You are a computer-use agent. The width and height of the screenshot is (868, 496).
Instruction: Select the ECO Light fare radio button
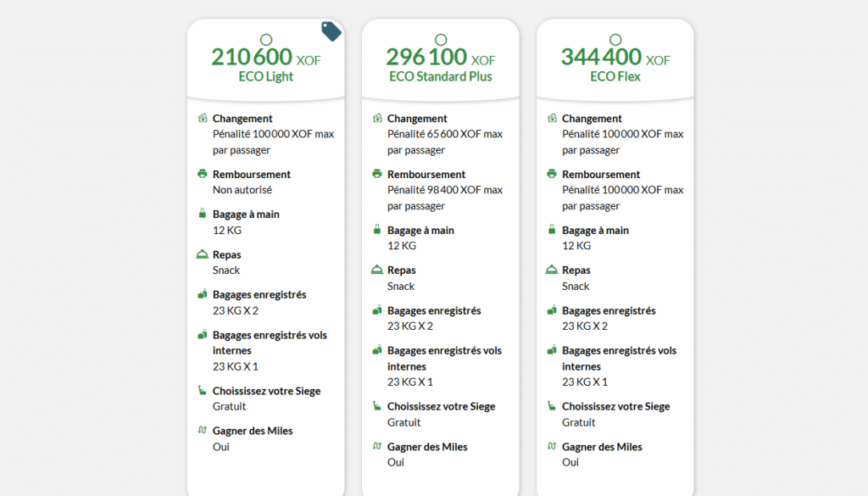pos(266,39)
